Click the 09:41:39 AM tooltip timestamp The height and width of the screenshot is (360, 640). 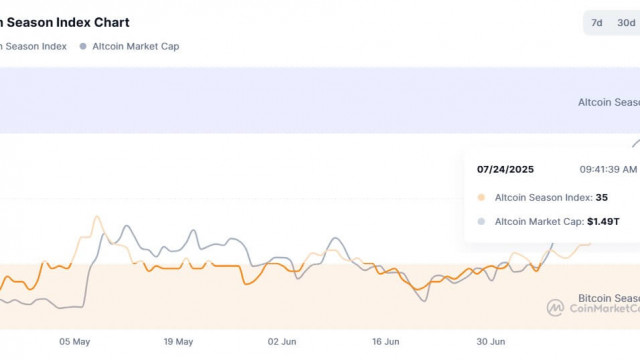click(x=608, y=169)
